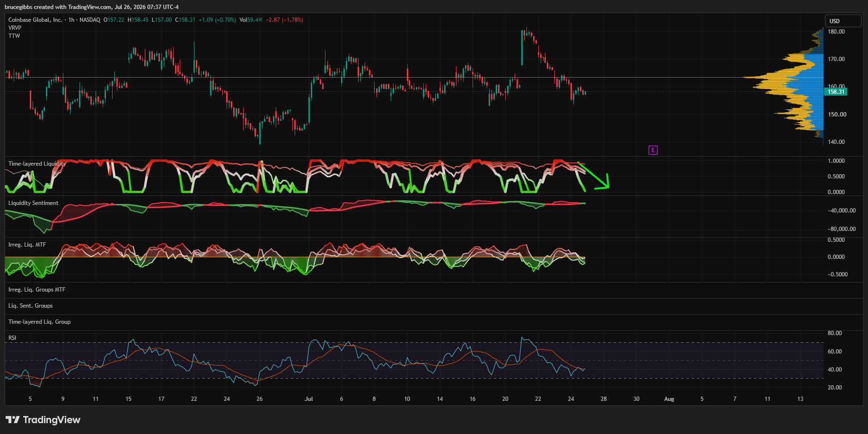
Task: Click the Irreg. Liq. MTF pane label
Action: point(27,245)
